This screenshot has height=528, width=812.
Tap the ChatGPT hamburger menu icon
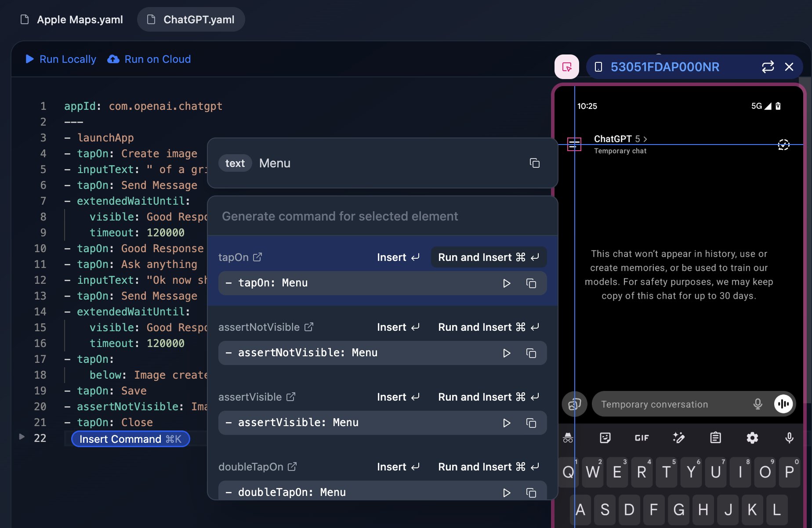point(574,144)
